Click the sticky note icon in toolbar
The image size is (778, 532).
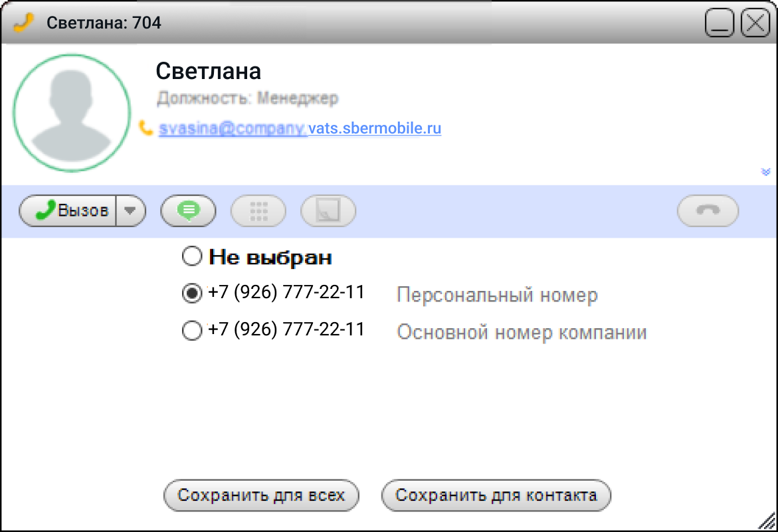(x=328, y=211)
